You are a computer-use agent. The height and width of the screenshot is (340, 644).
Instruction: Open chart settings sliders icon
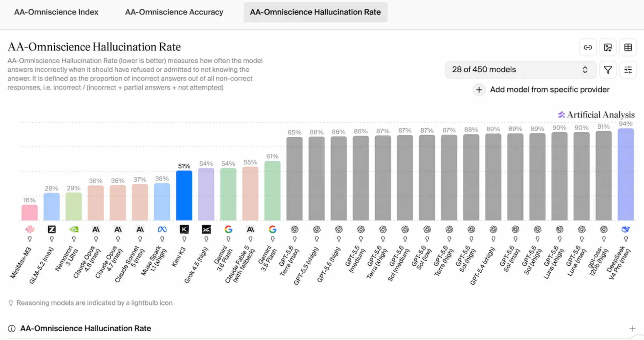628,70
